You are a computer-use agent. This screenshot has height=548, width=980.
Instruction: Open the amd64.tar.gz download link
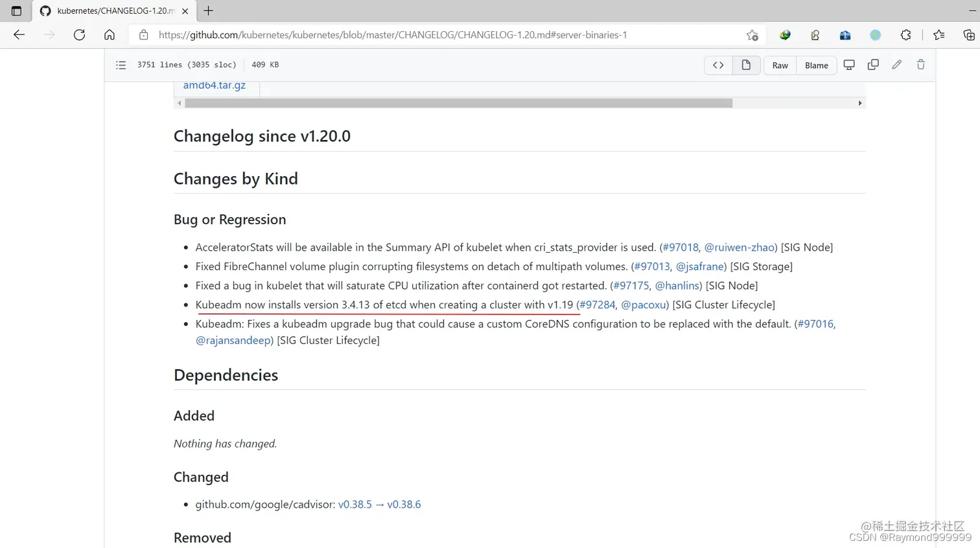pos(214,86)
